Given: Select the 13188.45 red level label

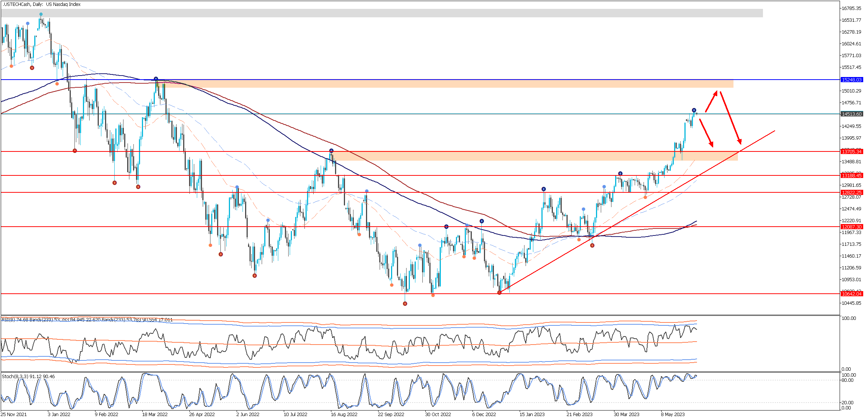Looking at the screenshot, I should (x=851, y=176).
